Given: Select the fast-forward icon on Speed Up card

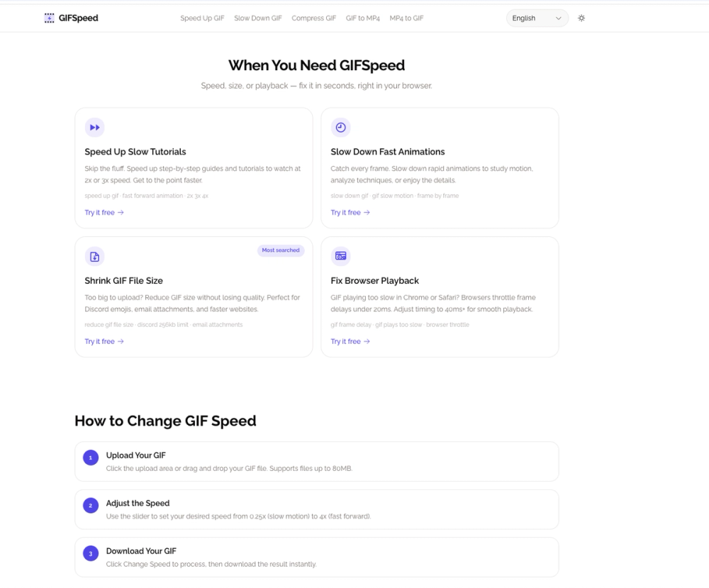Looking at the screenshot, I should pos(94,127).
